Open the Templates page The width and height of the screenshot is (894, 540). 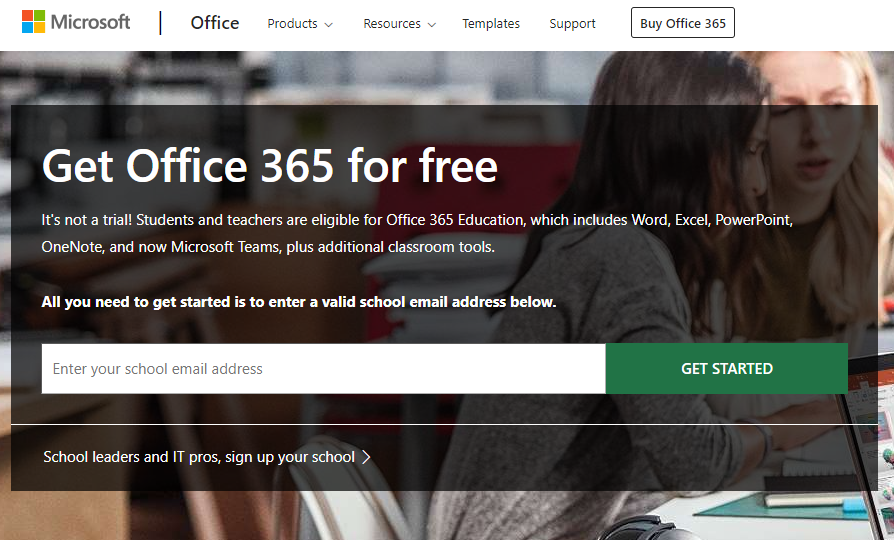[x=491, y=23]
